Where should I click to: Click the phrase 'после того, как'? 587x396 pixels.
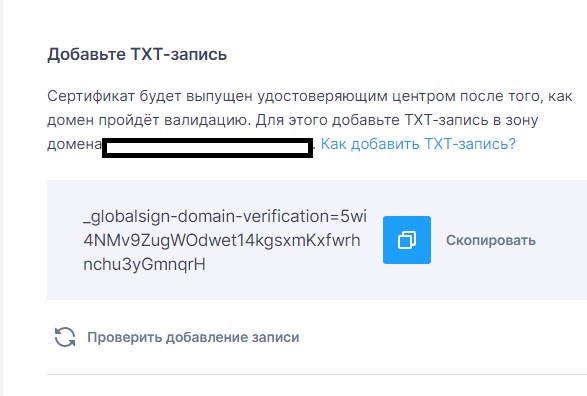[516, 96]
